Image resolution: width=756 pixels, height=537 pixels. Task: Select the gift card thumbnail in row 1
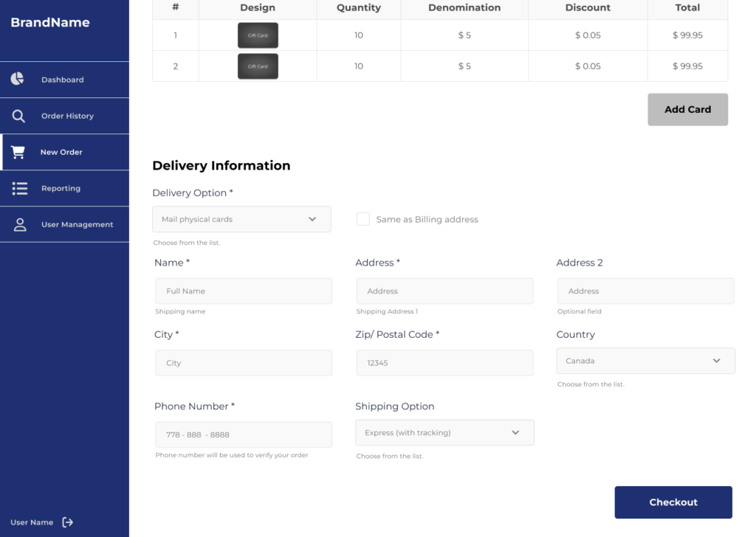coord(258,35)
